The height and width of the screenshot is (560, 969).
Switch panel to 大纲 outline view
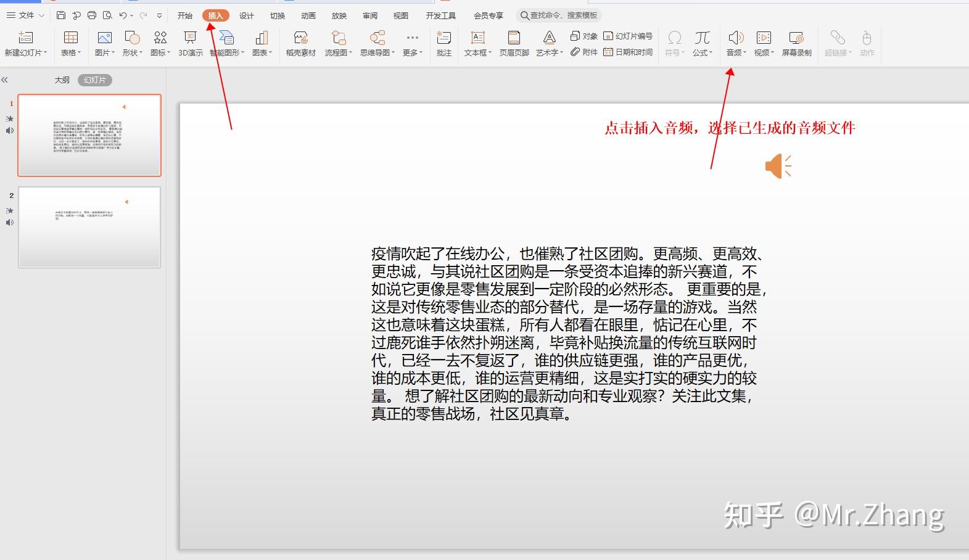pos(62,80)
